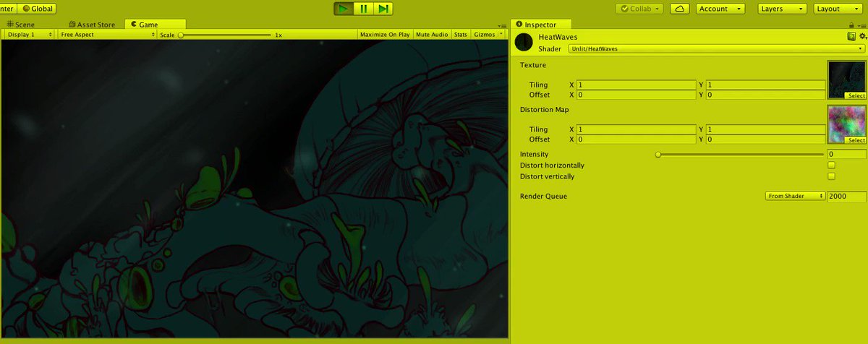Image resolution: width=868 pixels, height=344 pixels.
Task: Open the HeatWaves material settings gear
Action: coord(861,36)
